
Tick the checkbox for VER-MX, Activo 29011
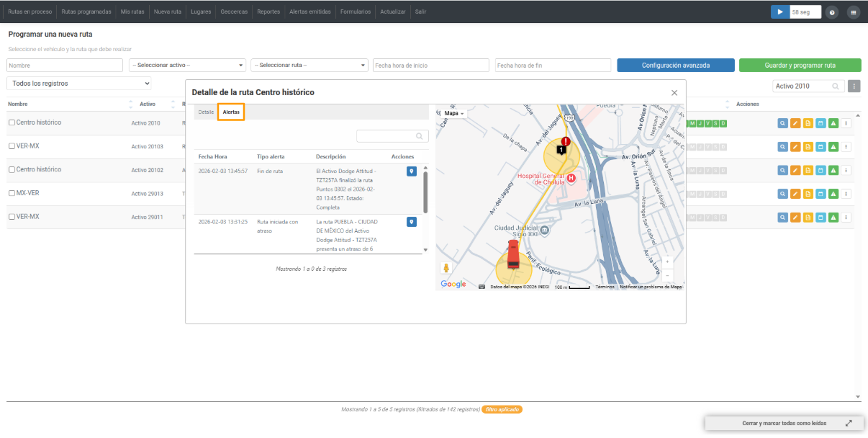click(12, 217)
